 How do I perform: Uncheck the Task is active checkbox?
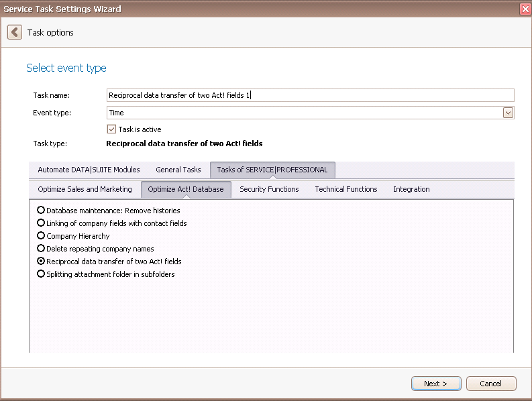[111, 129]
